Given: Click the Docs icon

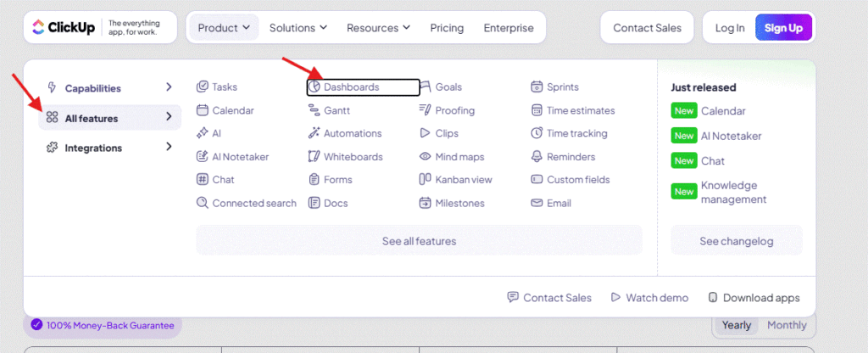Looking at the screenshot, I should [314, 203].
